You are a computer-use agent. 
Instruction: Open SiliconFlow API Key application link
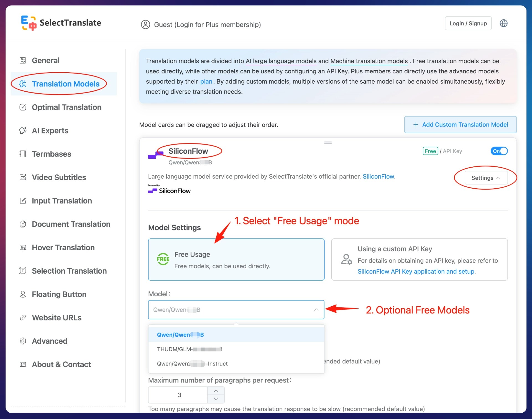coord(416,271)
